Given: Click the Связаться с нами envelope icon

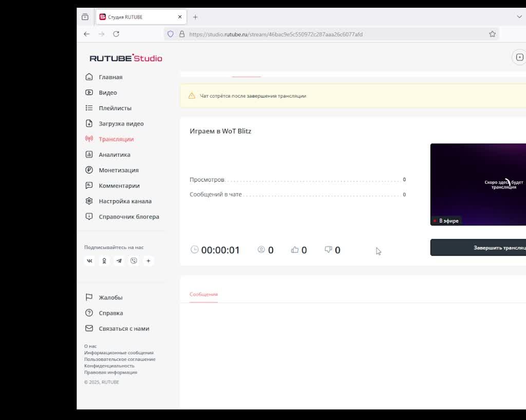Looking at the screenshot, I should pos(89,328).
